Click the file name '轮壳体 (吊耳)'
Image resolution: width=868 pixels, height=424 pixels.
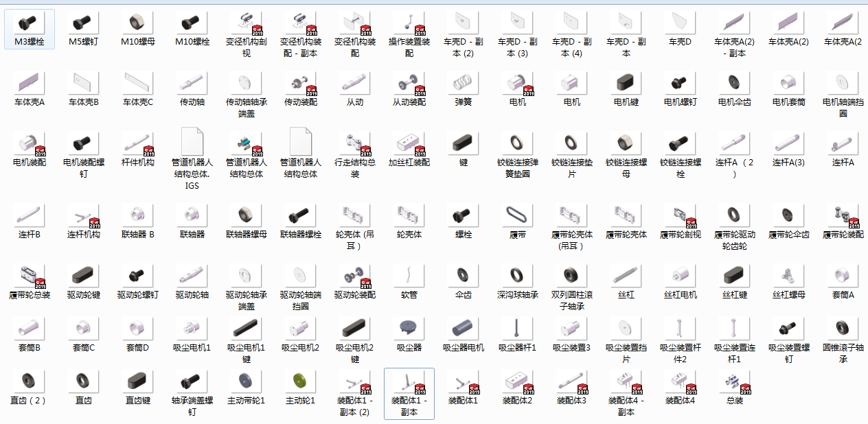pos(355,239)
